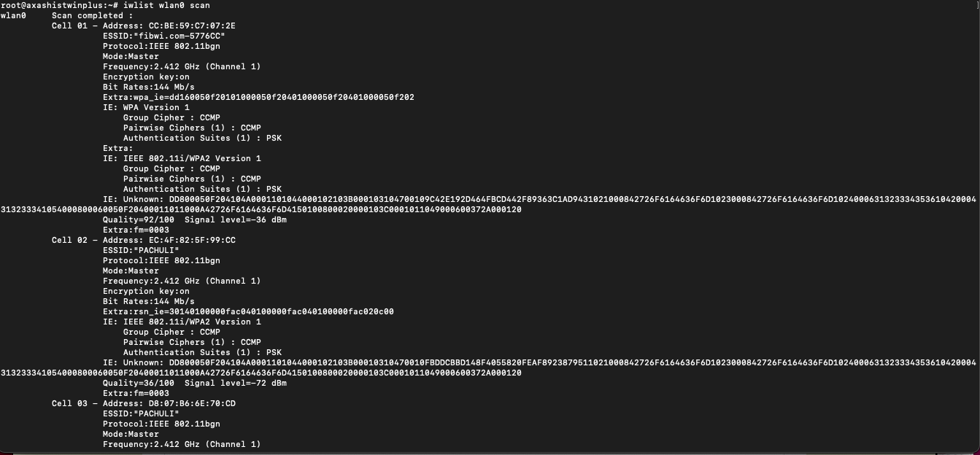Click the Cell 03 Frequency 2.412 GHz line
The image size is (980, 455).
182,444
